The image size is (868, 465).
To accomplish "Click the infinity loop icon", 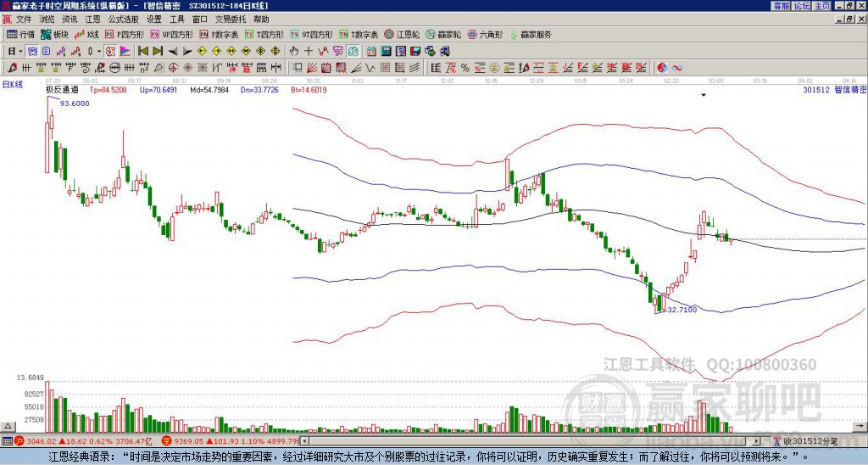I will tap(676, 68).
